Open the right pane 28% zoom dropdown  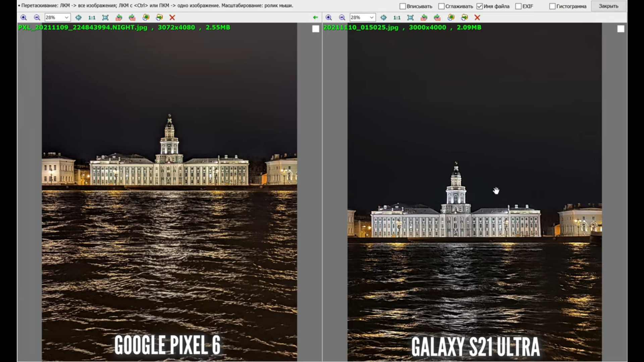[372, 17]
